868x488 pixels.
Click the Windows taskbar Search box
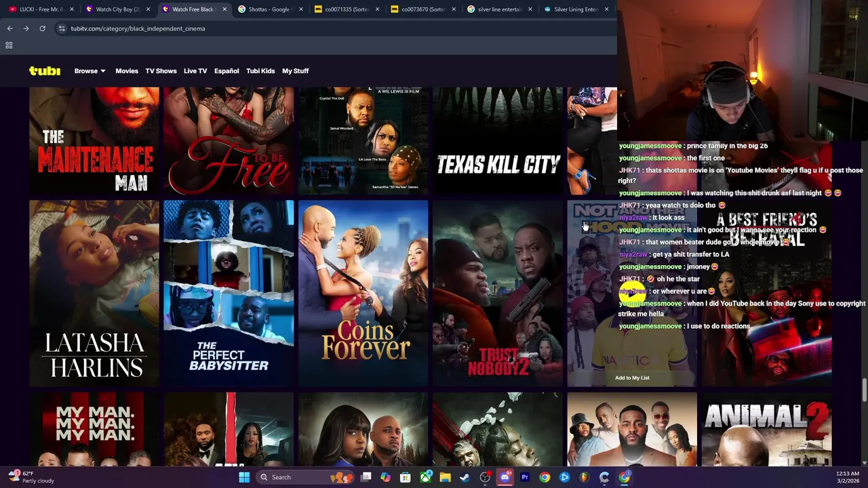pos(307,477)
